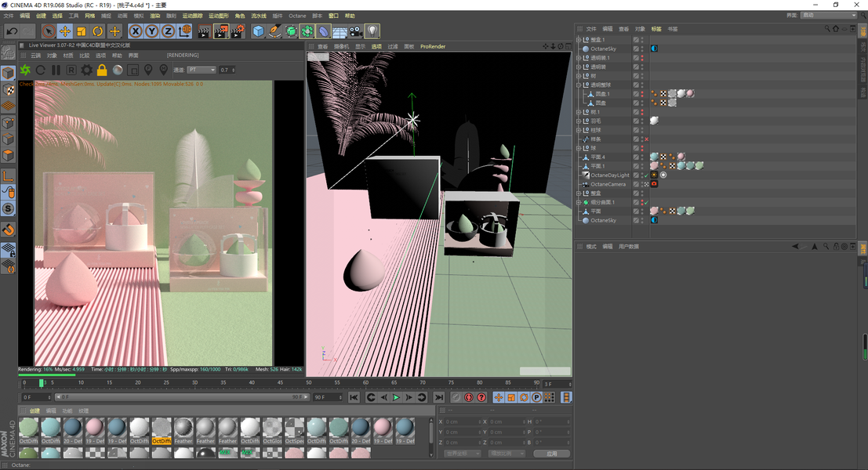
Task: Go to the end of animation
Action: click(439, 398)
